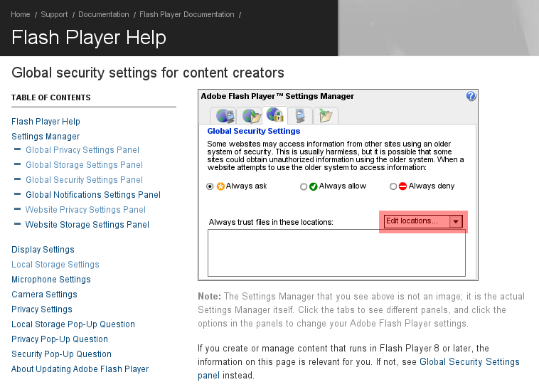Image resolution: width=539 pixels, height=392 pixels.
Task: Click the trusted locations list box
Action: [x=336, y=253]
